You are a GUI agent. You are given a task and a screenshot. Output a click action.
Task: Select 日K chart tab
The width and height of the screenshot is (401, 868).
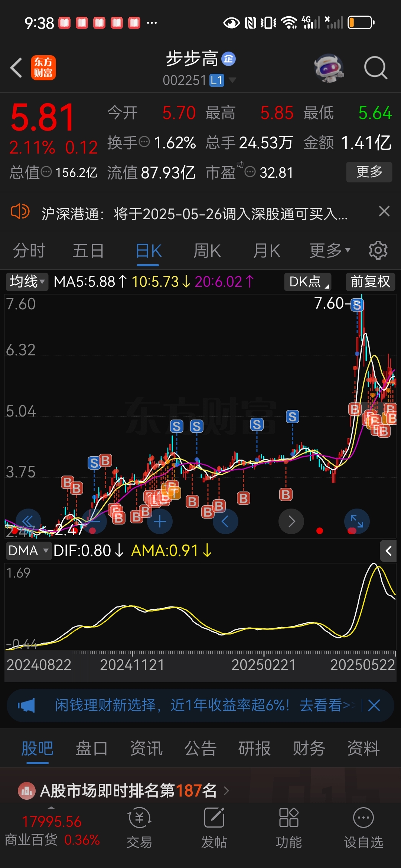[148, 250]
